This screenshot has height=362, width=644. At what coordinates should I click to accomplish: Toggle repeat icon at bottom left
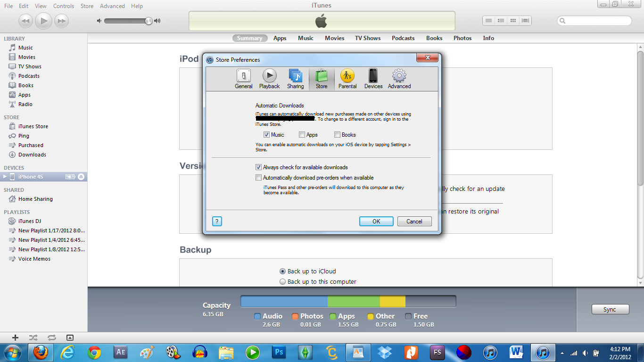point(52,337)
